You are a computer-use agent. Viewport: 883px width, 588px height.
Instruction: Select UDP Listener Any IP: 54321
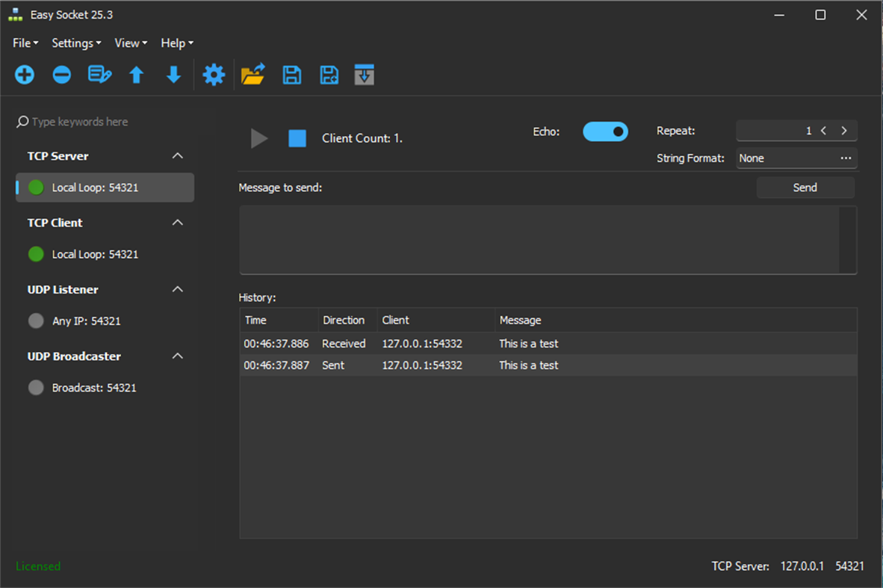[105, 321]
